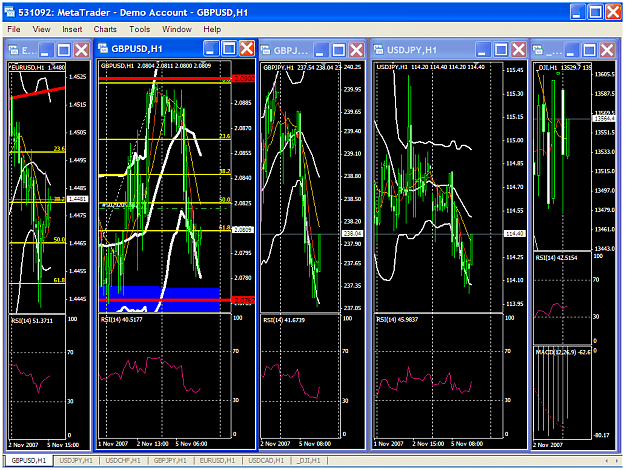Switch to the USDJPY,H1 bottom tab
Viewport: 625px width, 470px height.
[x=76, y=460]
